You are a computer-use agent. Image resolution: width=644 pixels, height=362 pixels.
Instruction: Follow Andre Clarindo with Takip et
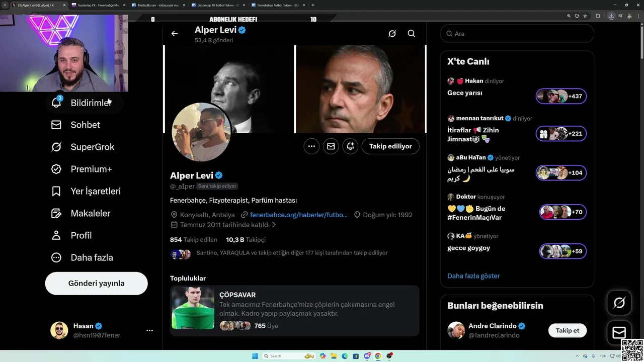click(568, 330)
